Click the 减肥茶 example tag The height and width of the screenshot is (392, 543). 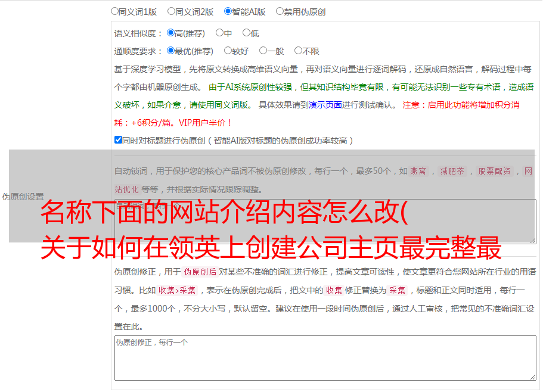[x=452, y=171]
